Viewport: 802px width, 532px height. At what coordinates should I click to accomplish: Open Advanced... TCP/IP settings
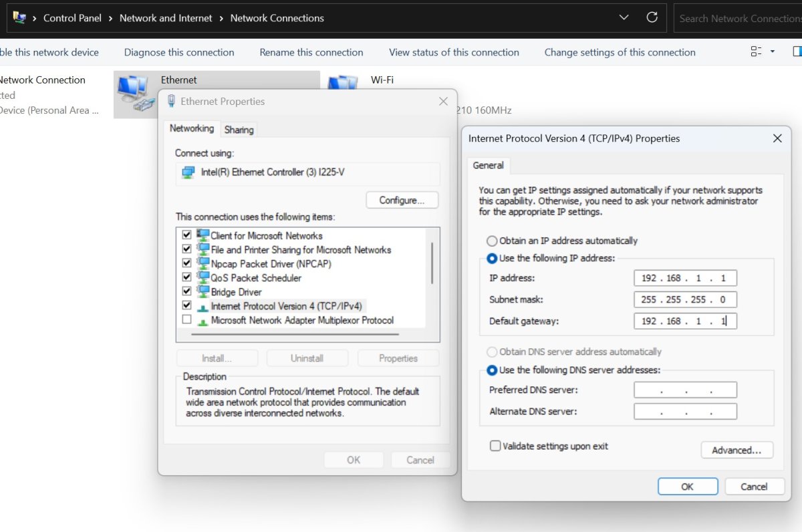click(737, 450)
